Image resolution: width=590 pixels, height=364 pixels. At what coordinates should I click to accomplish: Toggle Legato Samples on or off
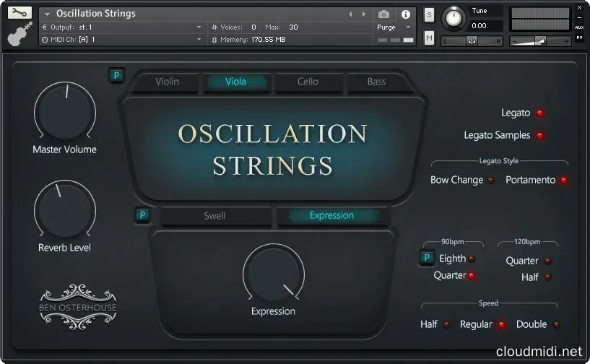pyautogui.click(x=539, y=136)
